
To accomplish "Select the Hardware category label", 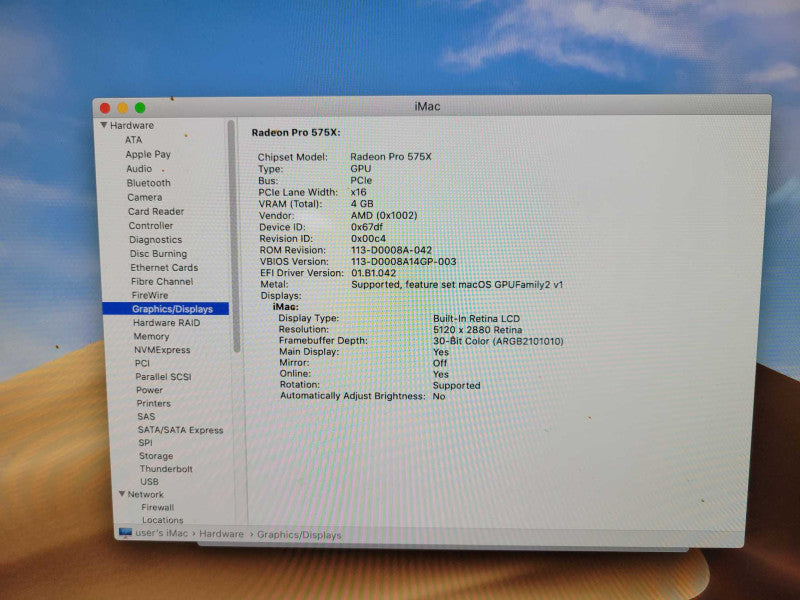I will (x=132, y=125).
